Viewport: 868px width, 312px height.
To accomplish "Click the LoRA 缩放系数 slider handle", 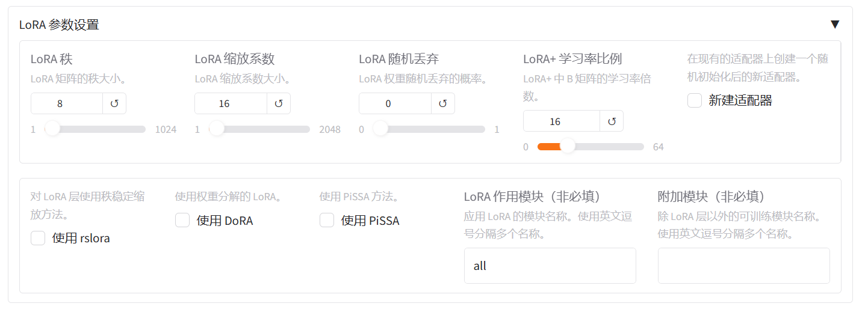I will coord(217,129).
